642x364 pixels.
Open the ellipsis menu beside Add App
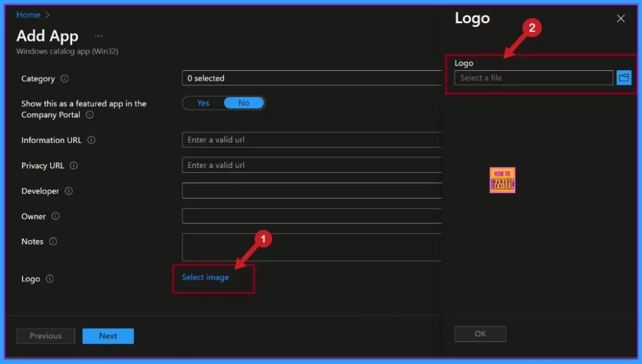point(98,36)
